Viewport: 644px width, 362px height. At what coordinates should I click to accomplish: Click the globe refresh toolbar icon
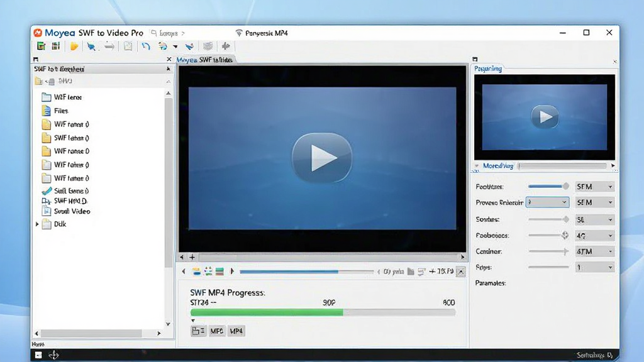pyautogui.click(x=163, y=47)
